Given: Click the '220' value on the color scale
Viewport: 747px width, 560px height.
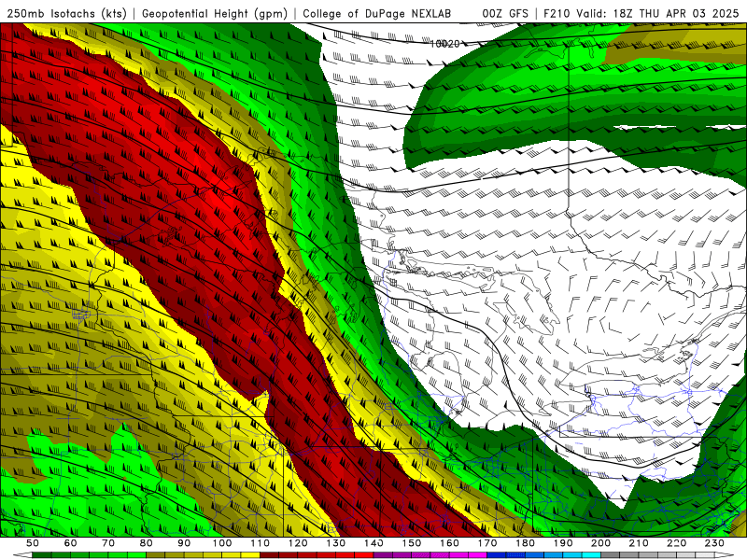Looking at the screenshot, I should click(676, 543).
